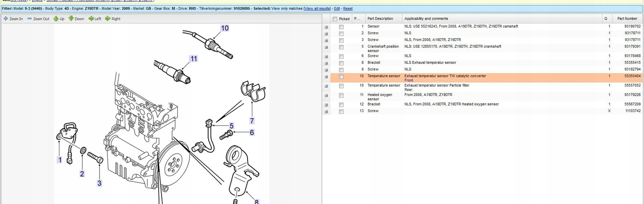Sort by the Picked column header
The width and height of the screenshot is (644, 204).
click(x=344, y=19)
